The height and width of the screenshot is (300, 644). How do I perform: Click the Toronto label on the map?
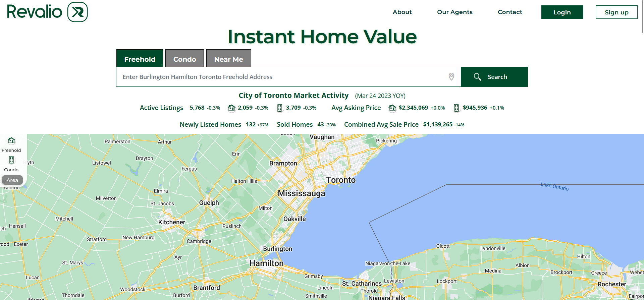341,180
